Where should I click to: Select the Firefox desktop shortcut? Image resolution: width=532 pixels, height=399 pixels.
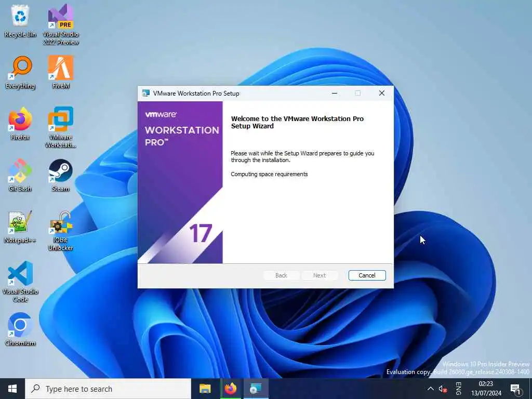point(20,124)
